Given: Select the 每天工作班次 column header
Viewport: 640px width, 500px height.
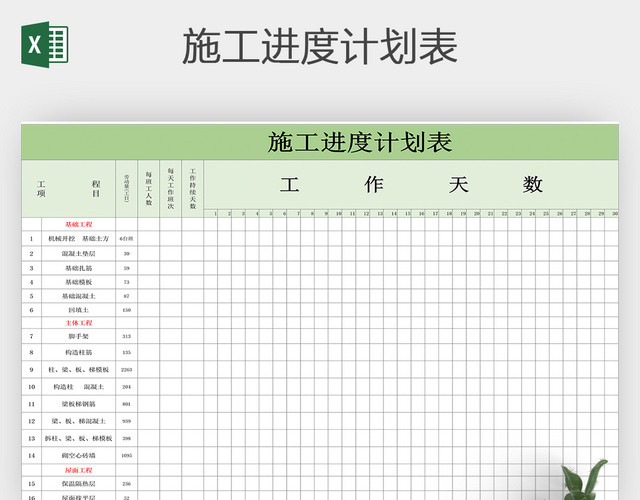Looking at the screenshot, I should click(x=171, y=189).
